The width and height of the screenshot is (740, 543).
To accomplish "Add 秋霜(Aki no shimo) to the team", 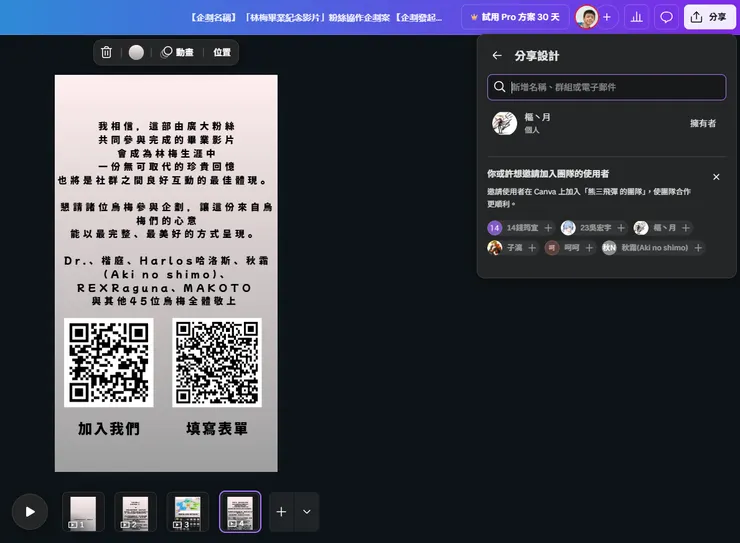I will pyautogui.click(x=698, y=248).
